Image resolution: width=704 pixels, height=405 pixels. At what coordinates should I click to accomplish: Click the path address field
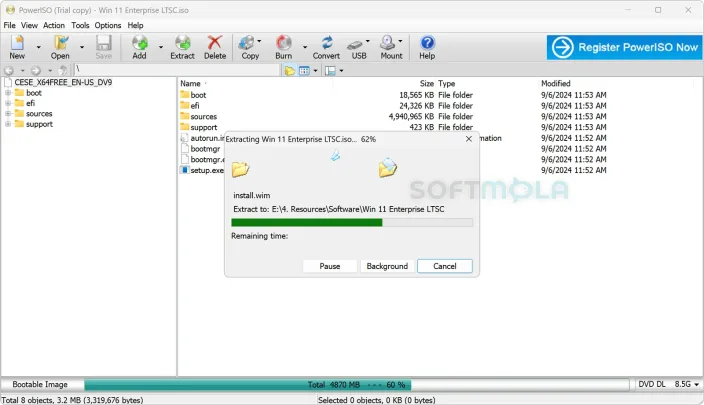click(177, 70)
